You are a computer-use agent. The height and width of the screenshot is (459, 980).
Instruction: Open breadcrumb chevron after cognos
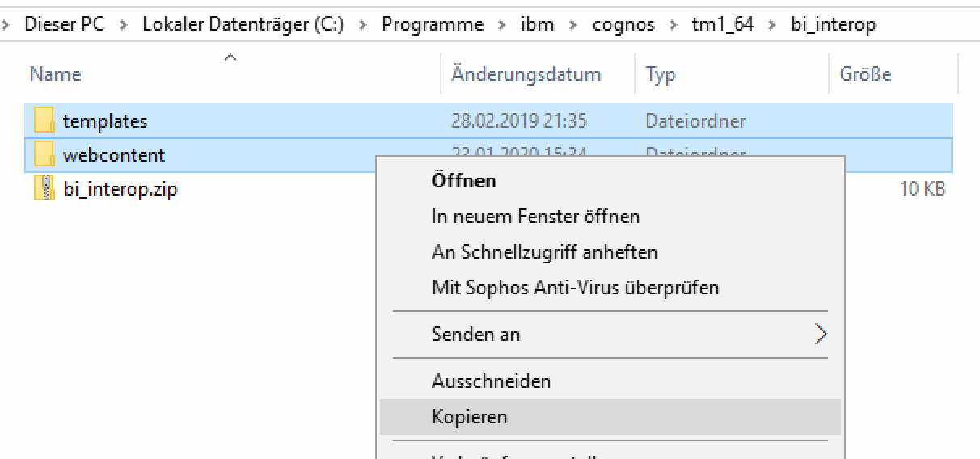click(673, 25)
